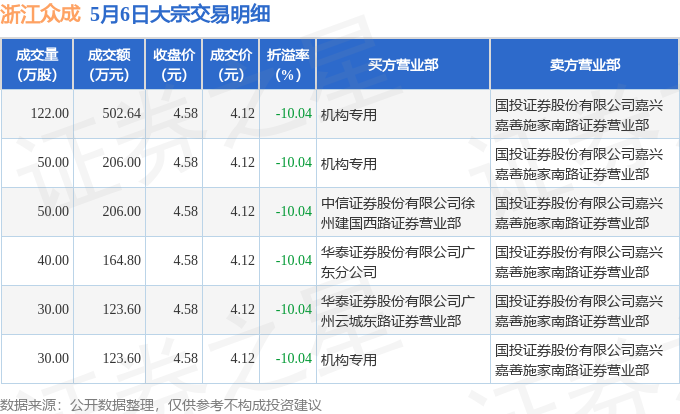Select the 成交价(元) column header
The width and height of the screenshot is (680, 414).
231,64
